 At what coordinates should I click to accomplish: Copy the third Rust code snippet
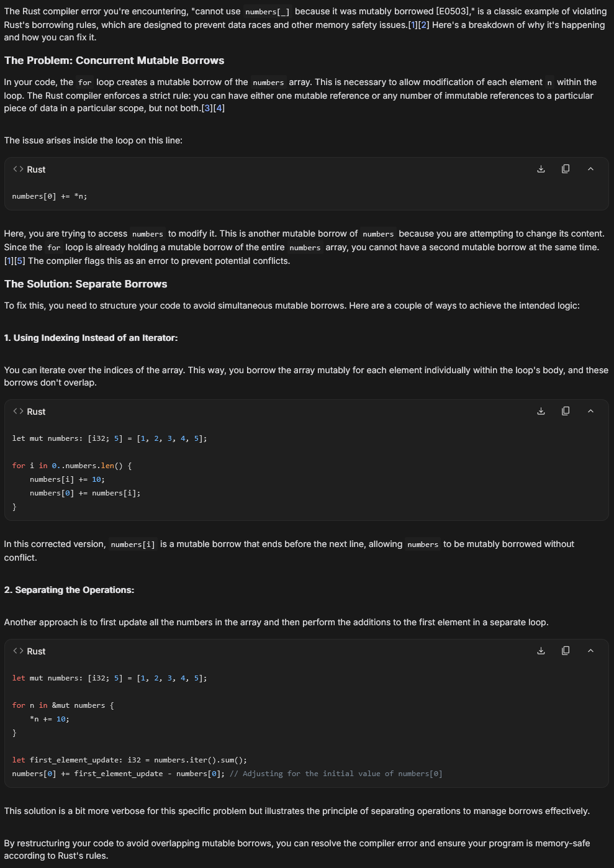pos(566,651)
